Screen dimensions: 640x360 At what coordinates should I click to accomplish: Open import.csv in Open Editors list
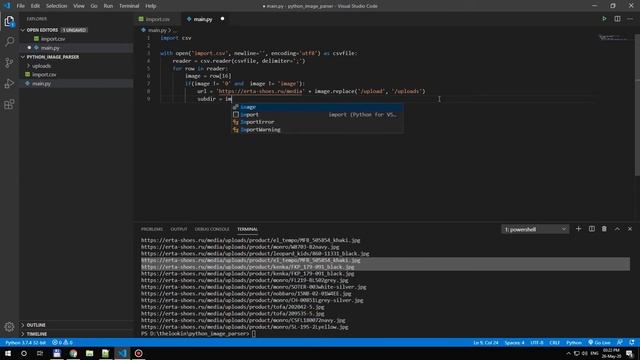pos(76,39)
